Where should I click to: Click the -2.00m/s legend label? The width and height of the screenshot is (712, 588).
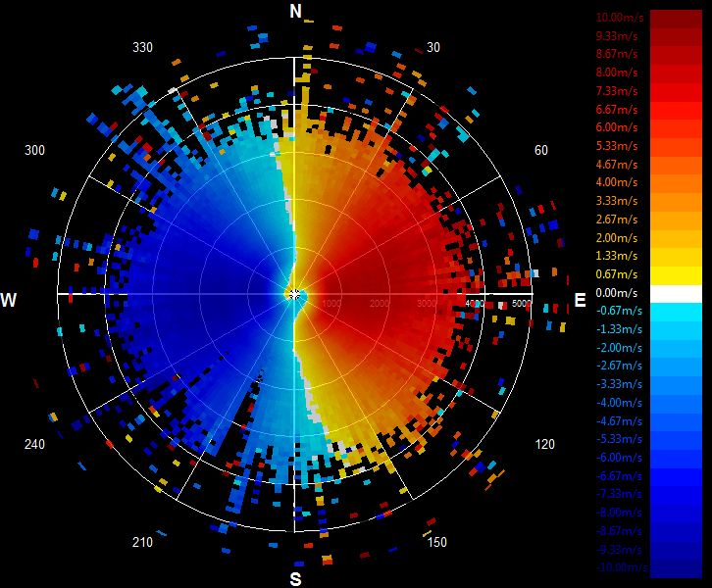pyautogui.click(x=619, y=348)
